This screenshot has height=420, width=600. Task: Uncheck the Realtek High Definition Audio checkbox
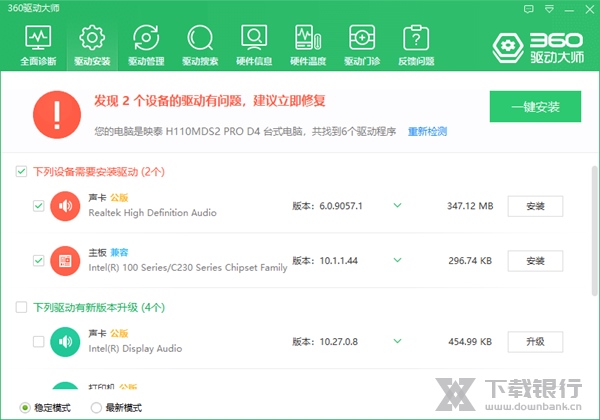pos(38,206)
